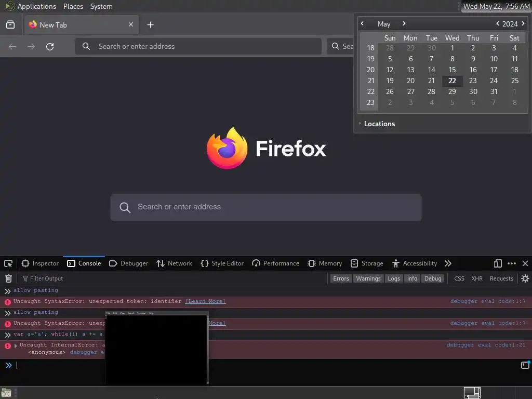Viewport: 532px width, 399px height.
Task: Toggle the Requests filter
Action: [501, 278]
